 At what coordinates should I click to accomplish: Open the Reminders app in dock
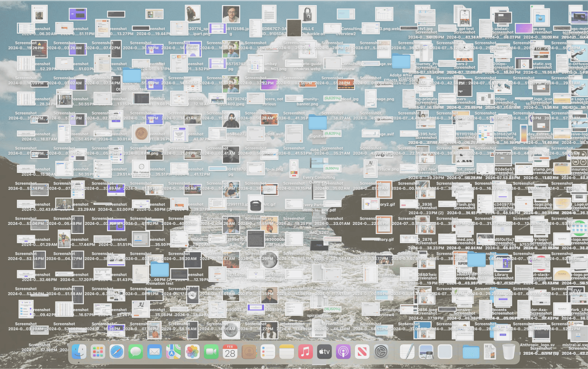point(268,352)
